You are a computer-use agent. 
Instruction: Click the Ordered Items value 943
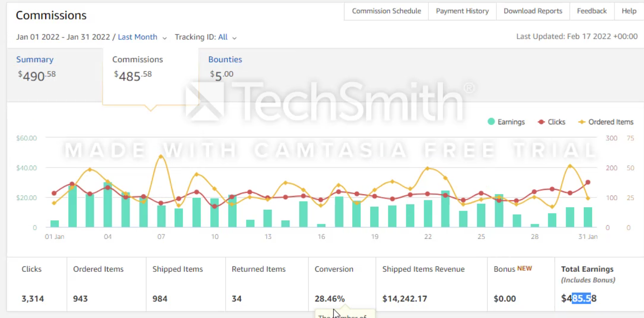(81, 299)
